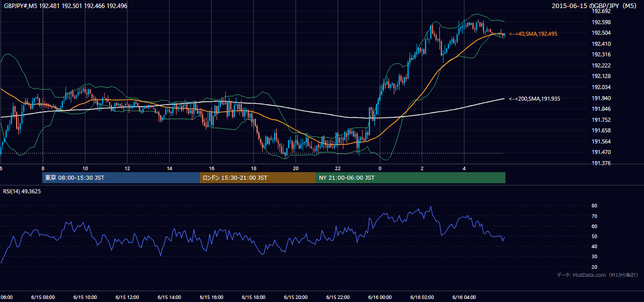The width and height of the screenshot is (644, 302).
Task: Click price level 191.940 on the axis
Action: pos(601,98)
